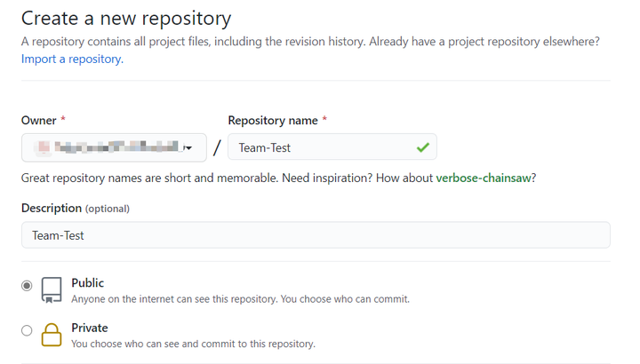The image size is (640, 364).
Task: Click the Repository name label
Action: coord(273,121)
